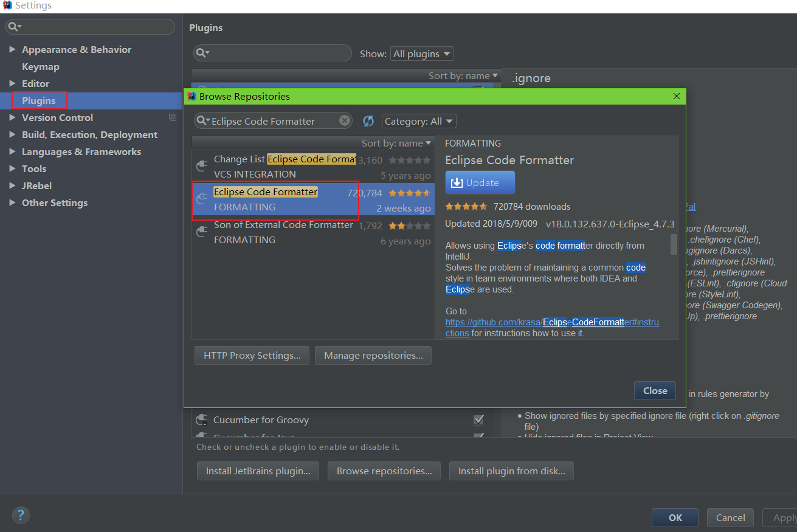The height and width of the screenshot is (532, 797).
Task: Select Plugins in settings tree
Action: pos(91,100)
